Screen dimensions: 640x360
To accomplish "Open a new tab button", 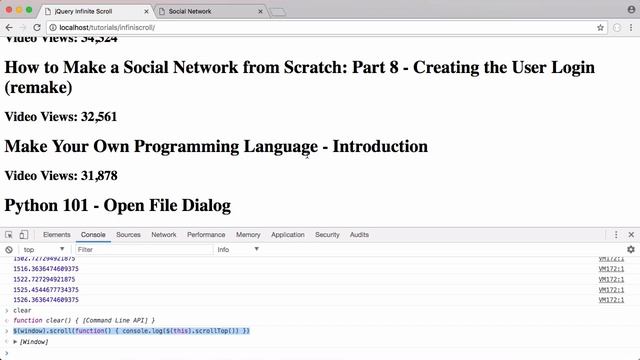I will click(278, 12).
